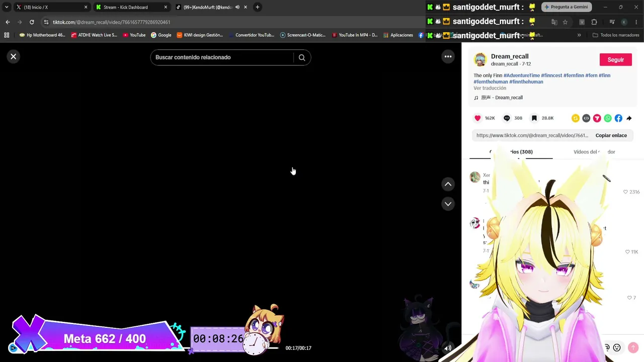Repost video with yellow repost icon
Viewport: 644px width, 362px height.
coord(576,118)
